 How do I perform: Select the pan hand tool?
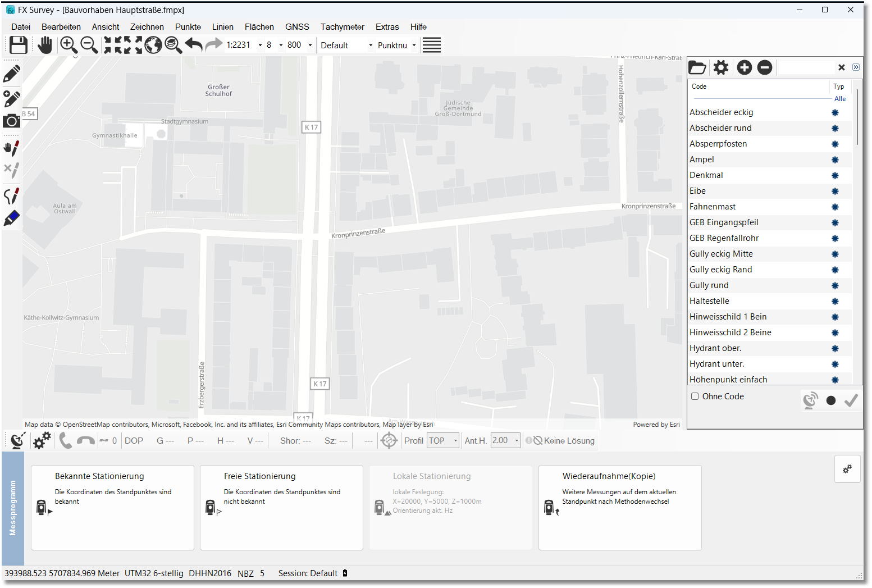pyautogui.click(x=45, y=45)
